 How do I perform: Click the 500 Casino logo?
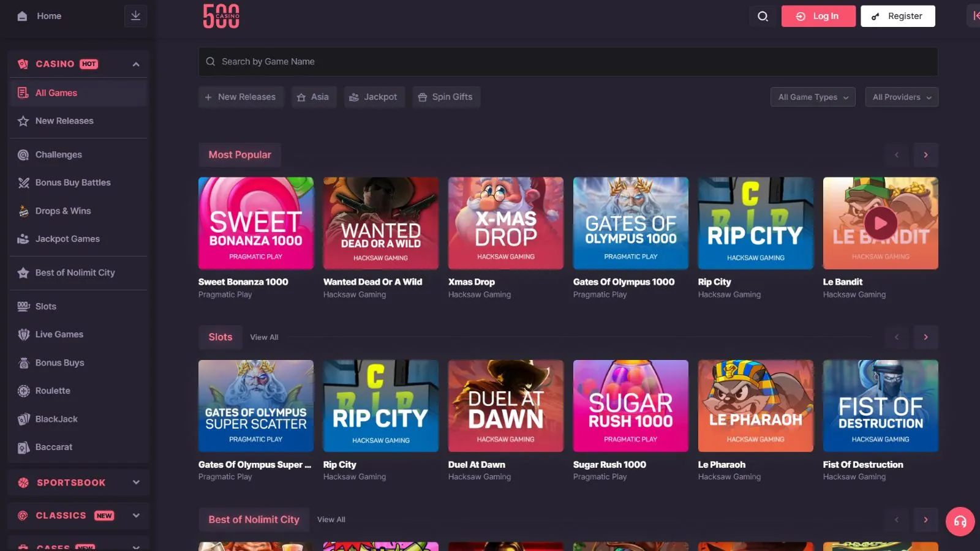pos(221,16)
